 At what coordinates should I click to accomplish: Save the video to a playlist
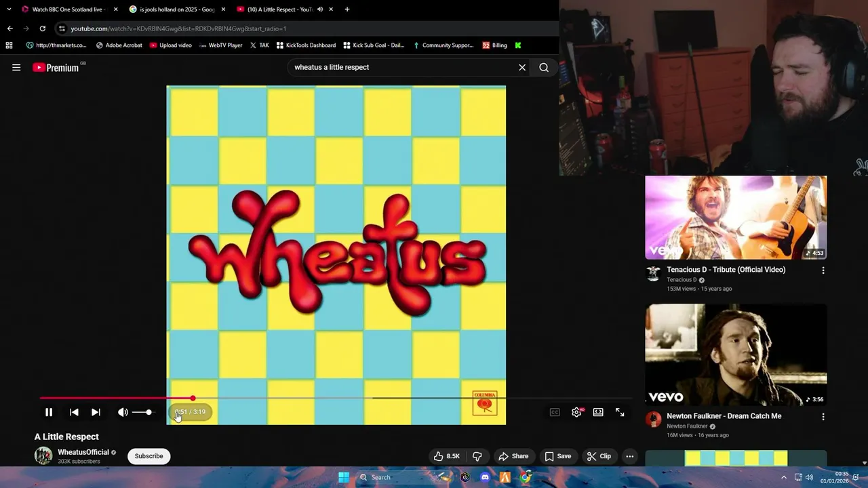558,456
